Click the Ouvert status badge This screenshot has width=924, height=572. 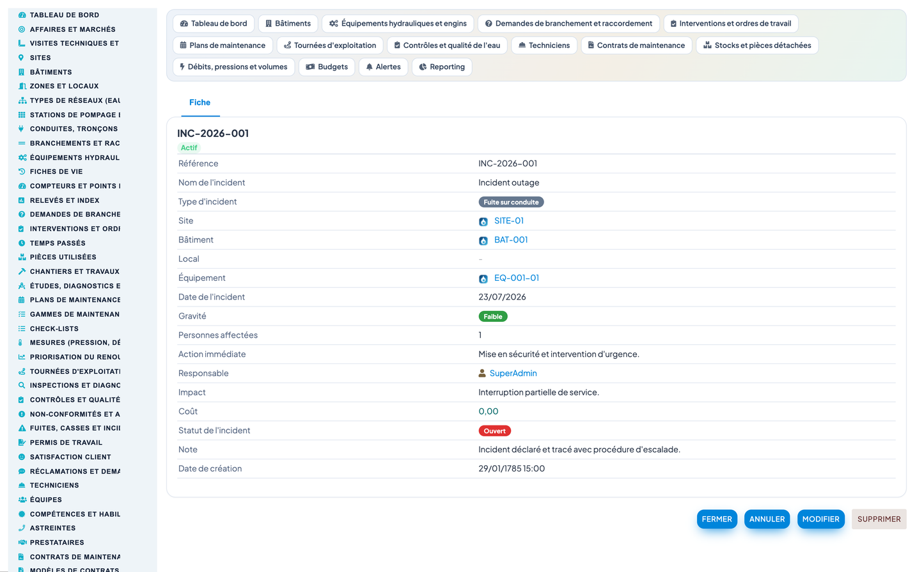tap(495, 431)
